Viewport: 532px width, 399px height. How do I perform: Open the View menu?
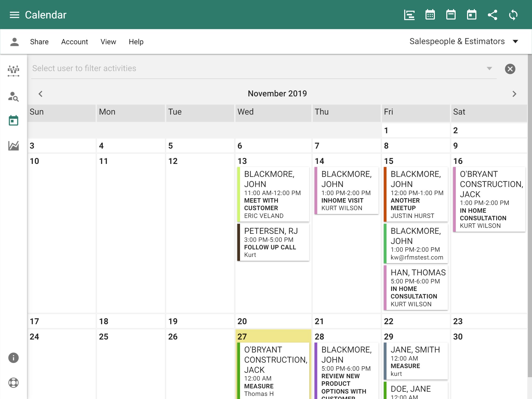(108, 42)
